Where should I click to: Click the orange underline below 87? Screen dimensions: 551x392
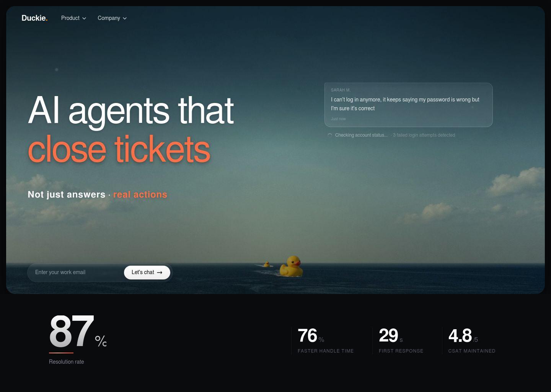pyautogui.click(x=61, y=353)
